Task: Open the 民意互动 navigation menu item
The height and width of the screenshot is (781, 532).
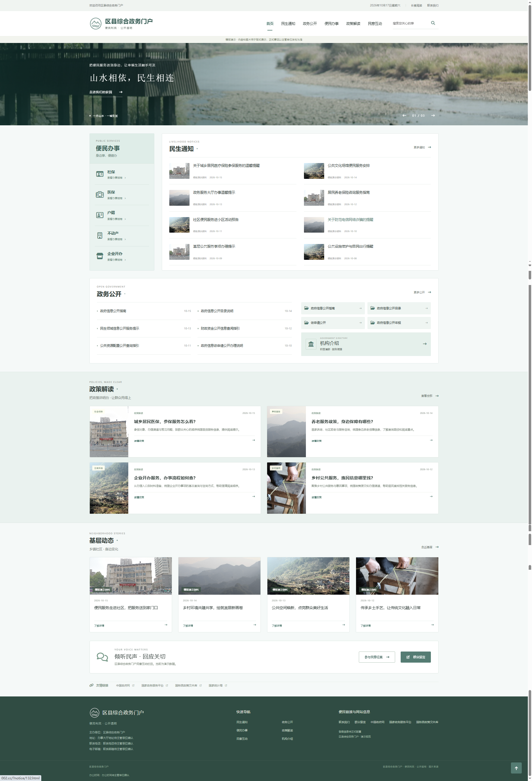Action: [375, 24]
